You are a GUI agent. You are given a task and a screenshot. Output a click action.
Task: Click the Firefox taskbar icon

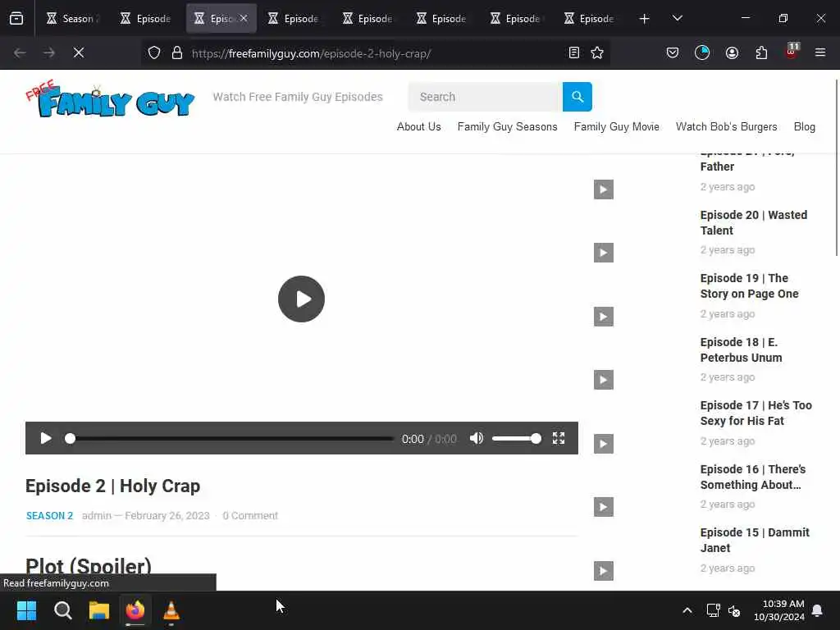point(135,610)
